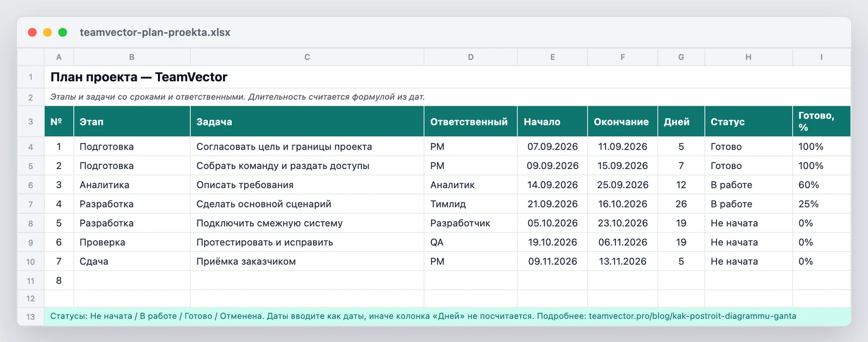Click cell "Описать требования"
This screenshot has width=868, height=342.
coord(307,185)
